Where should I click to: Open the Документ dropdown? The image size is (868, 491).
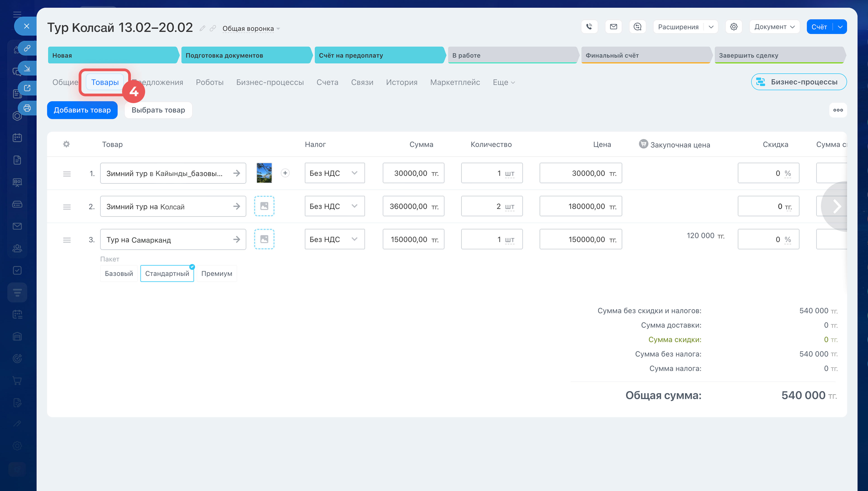pyautogui.click(x=774, y=27)
